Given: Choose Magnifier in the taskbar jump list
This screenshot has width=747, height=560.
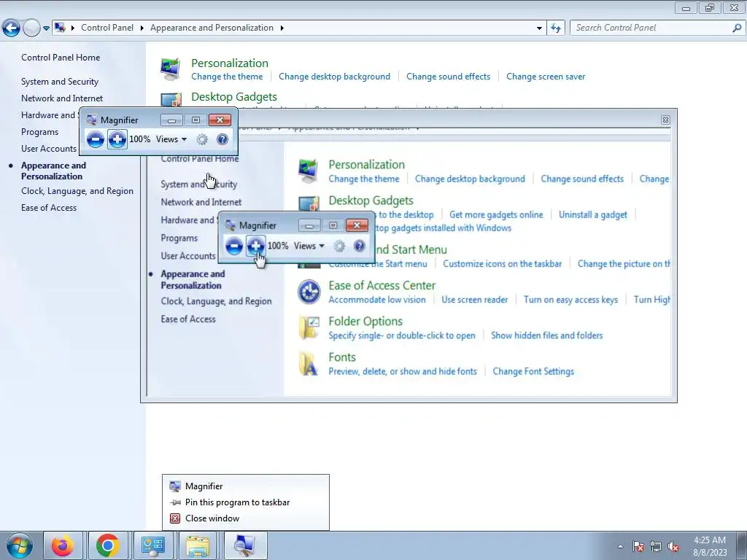Looking at the screenshot, I should click(x=245, y=486).
